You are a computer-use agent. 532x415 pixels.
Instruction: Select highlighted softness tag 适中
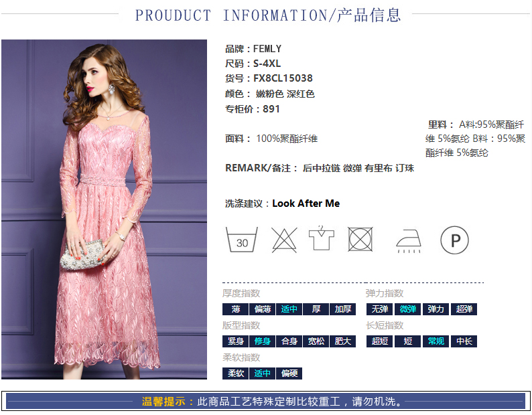pyautogui.click(x=262, y=373)
